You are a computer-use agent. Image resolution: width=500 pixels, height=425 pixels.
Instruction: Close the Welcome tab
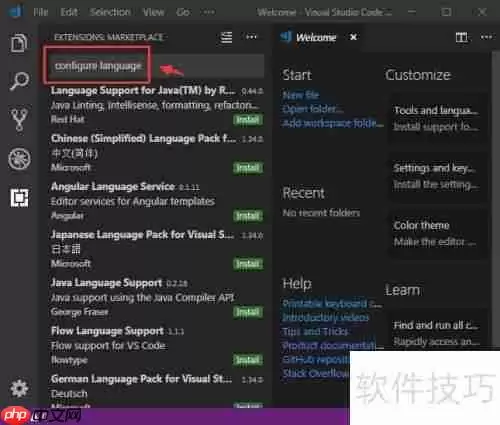(x=353, y=37)
